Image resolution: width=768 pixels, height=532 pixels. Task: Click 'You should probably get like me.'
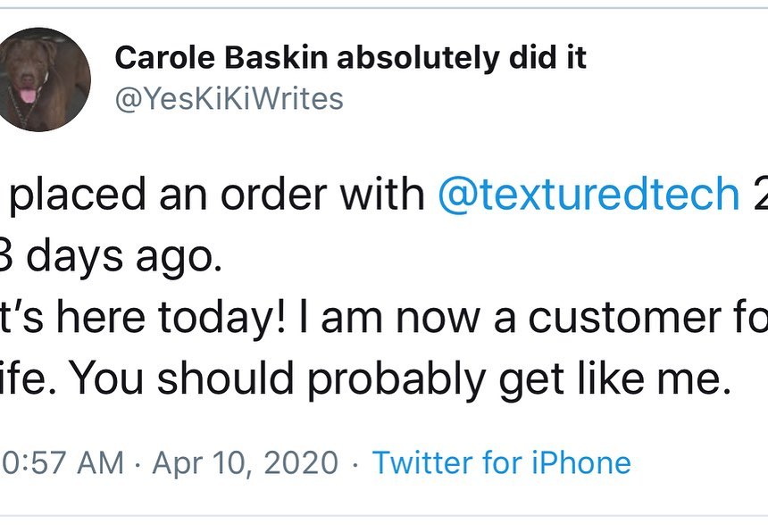tap(394, 380)
